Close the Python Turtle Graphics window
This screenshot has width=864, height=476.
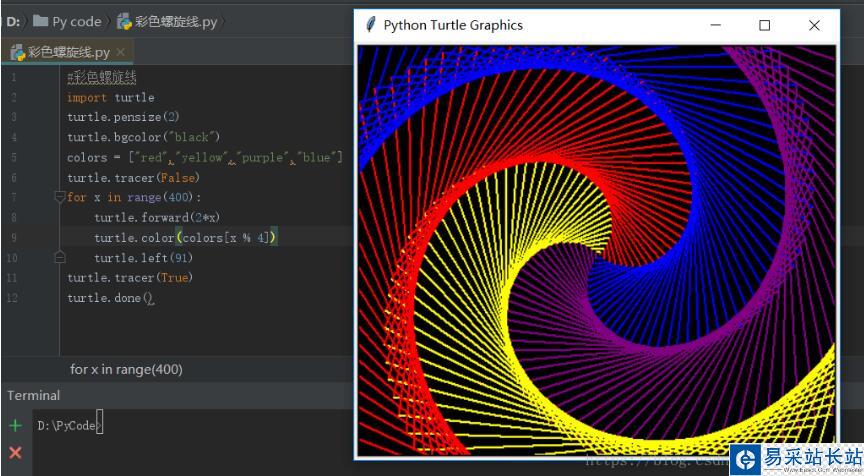click(x=814, y=25)
